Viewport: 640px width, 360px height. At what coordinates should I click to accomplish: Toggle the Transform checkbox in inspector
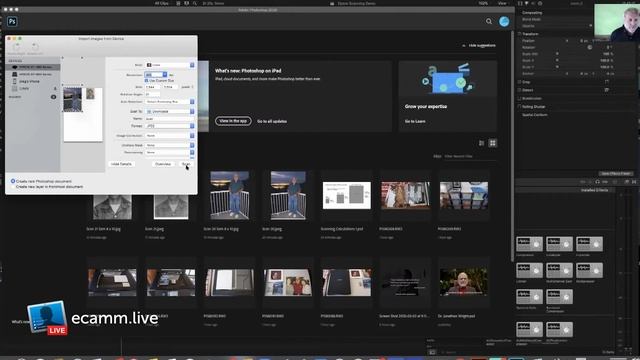519,34
